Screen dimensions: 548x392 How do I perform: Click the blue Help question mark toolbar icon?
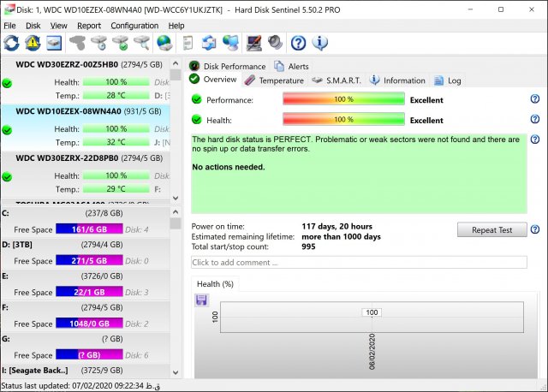click(x=298, y=42)
